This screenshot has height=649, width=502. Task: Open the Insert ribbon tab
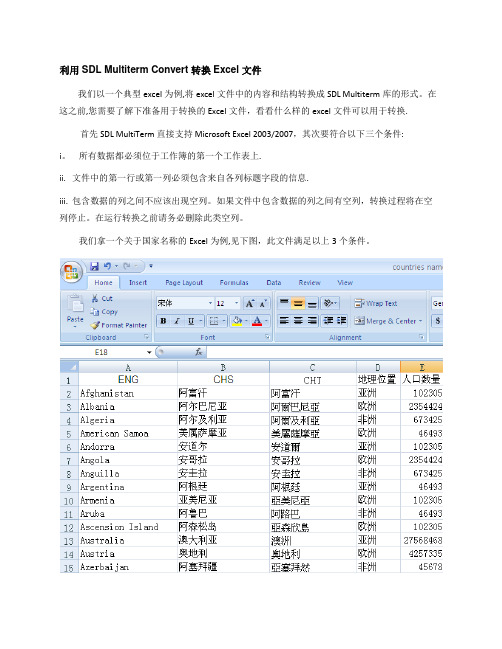pos(138,282)
